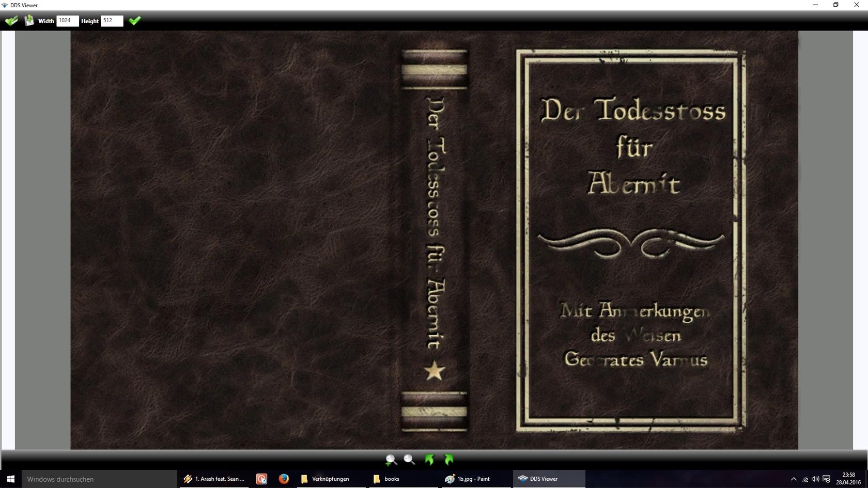Click the book cover texture image
The height and width of the screenshot is (488, 868).
coord(434,240)
